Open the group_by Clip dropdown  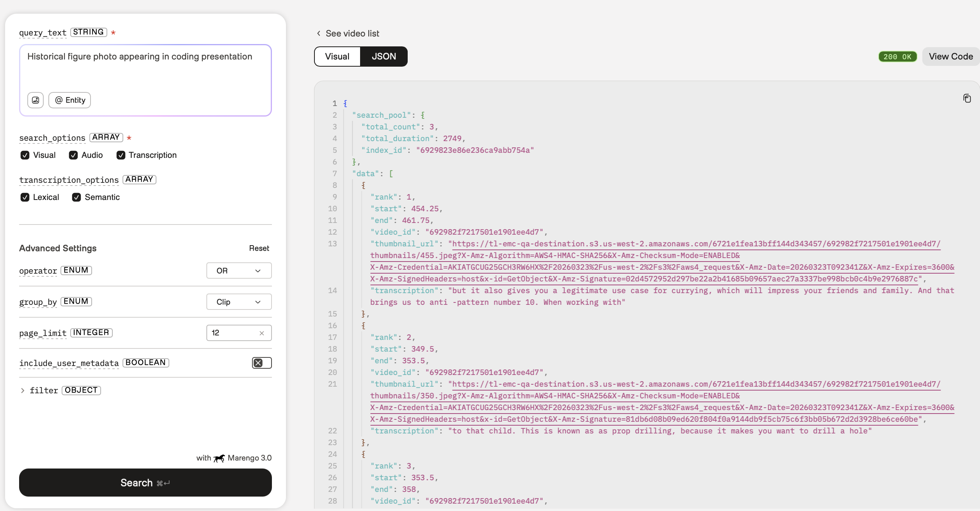239,302
